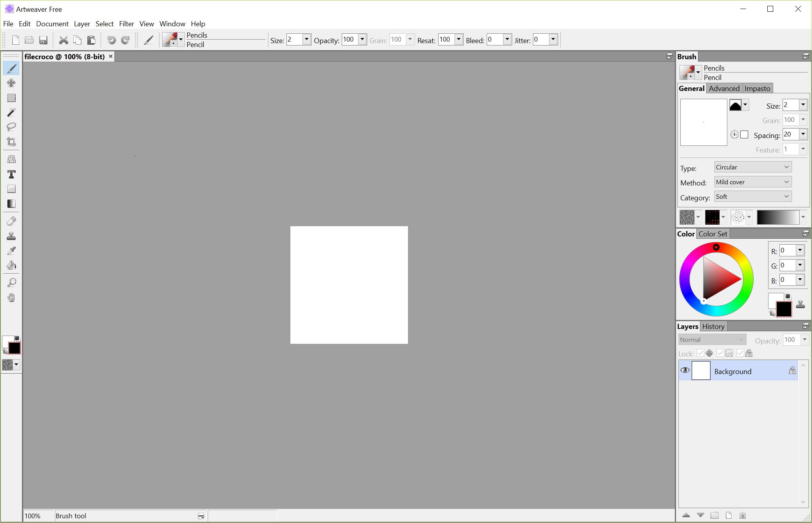Select the Lasso selection tool
This screenshot has height=523, width=812.
click(x=11, y=127)
